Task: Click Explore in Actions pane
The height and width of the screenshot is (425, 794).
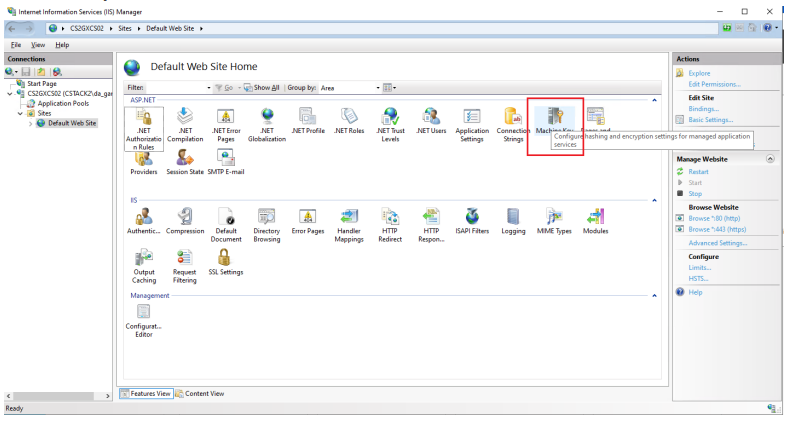Action: (699, 73)
